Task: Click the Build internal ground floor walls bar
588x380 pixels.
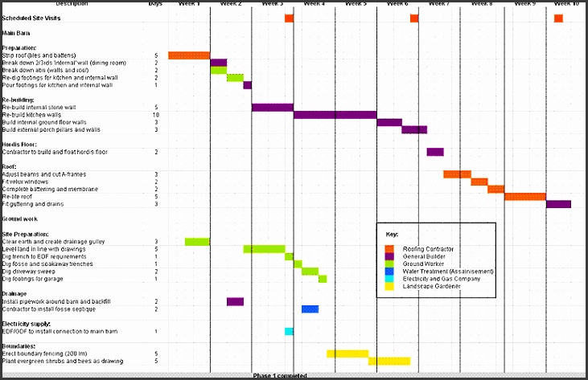Action: point(389,122)
